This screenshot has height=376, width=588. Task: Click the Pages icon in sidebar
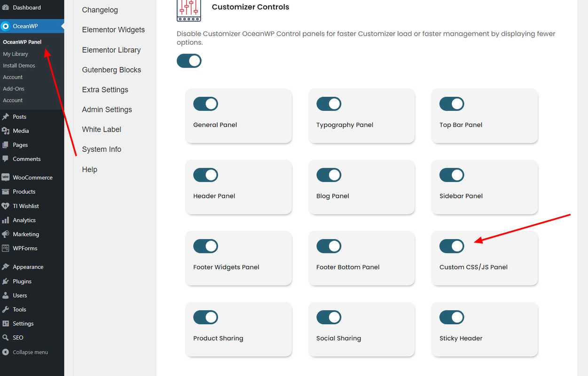[6, 145]
